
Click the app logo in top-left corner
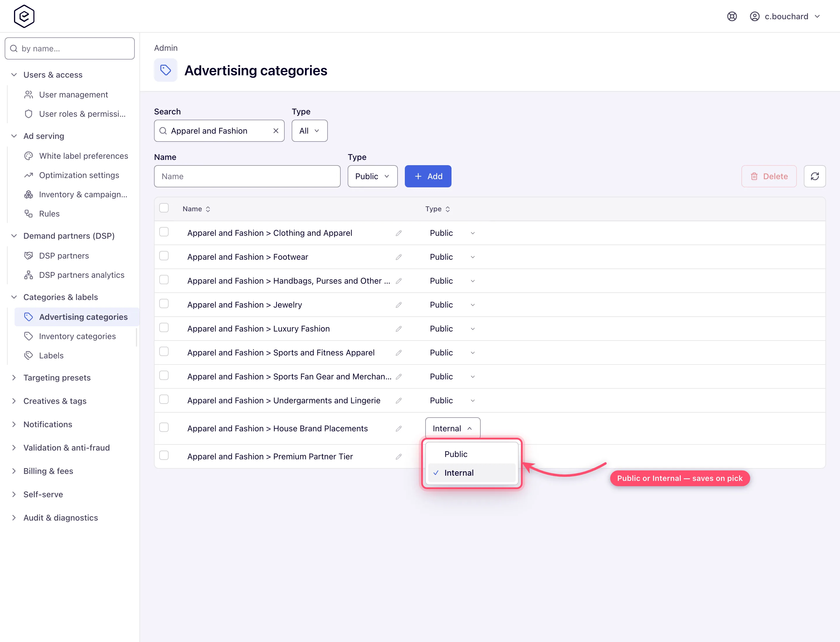(x=24, y=16)
